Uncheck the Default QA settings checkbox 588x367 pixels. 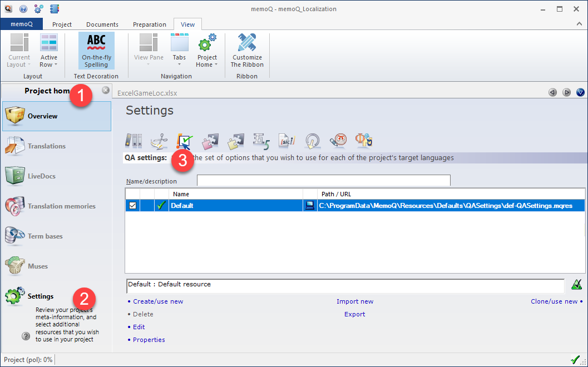coord(132,205)
